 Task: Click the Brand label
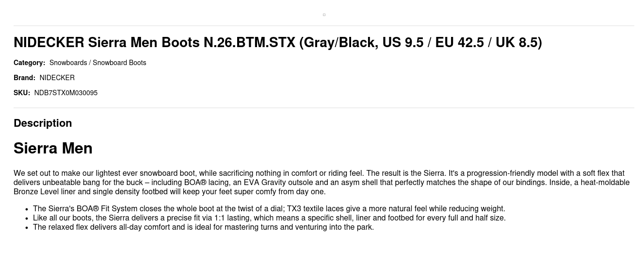(24, 78)
